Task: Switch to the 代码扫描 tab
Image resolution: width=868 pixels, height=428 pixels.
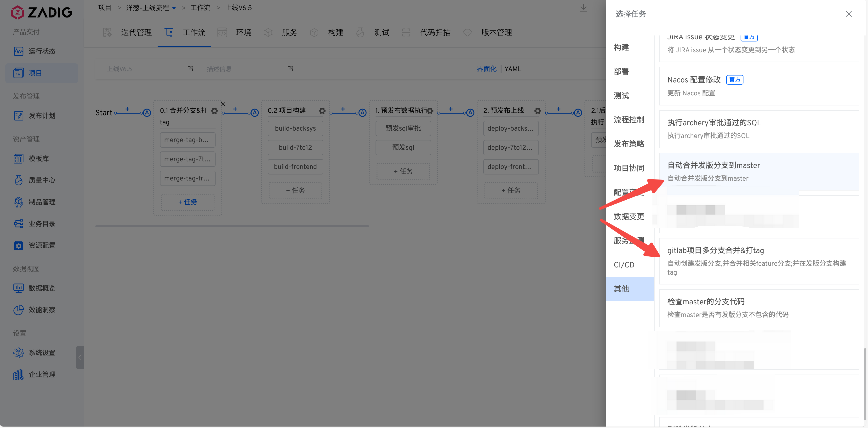Action: pyautogui.click(x=426, y=32)
